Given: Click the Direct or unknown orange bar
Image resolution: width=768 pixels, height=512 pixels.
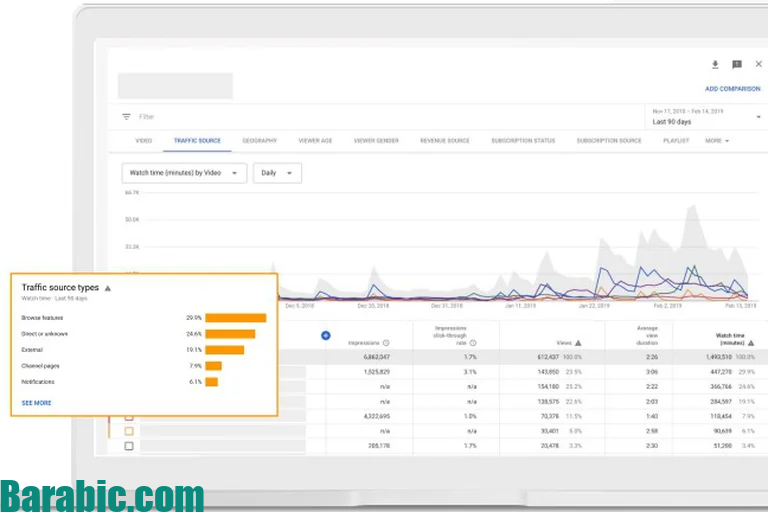Looking at the screenshot, I should click(230, 334).
